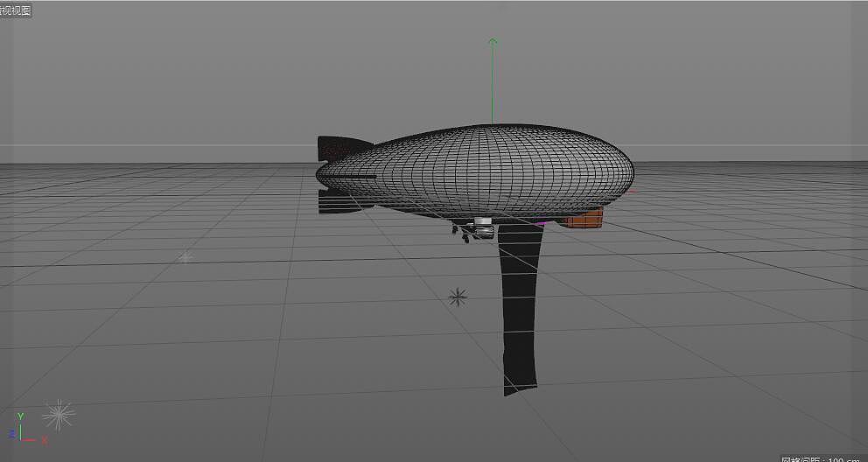
Task: Click the 透视视图 viewport label
Action: pos(15,10)
